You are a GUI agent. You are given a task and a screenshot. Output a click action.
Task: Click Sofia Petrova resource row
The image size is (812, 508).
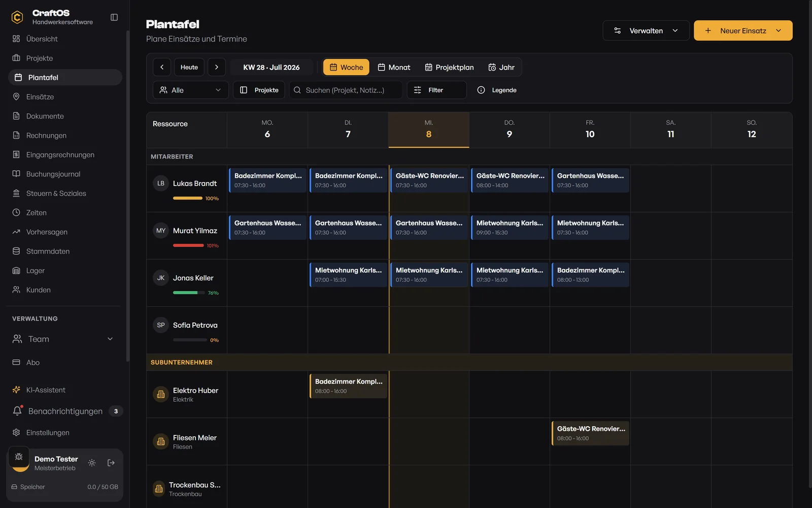coord(187,330)
